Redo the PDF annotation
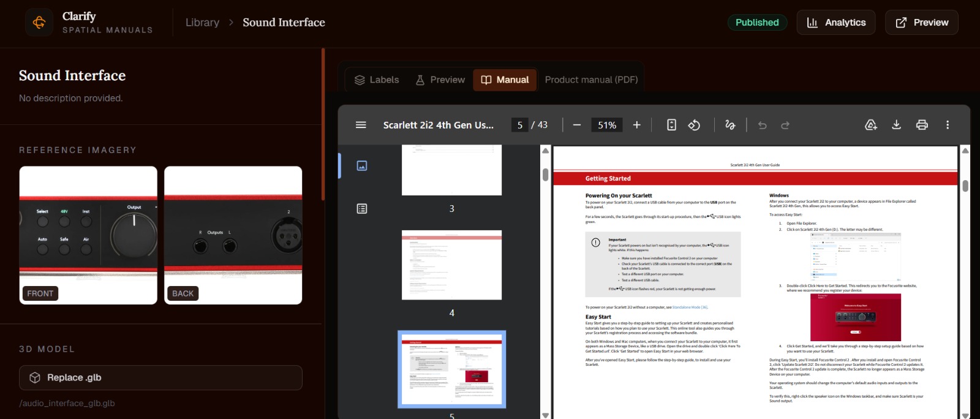 (x=785, y=125)
